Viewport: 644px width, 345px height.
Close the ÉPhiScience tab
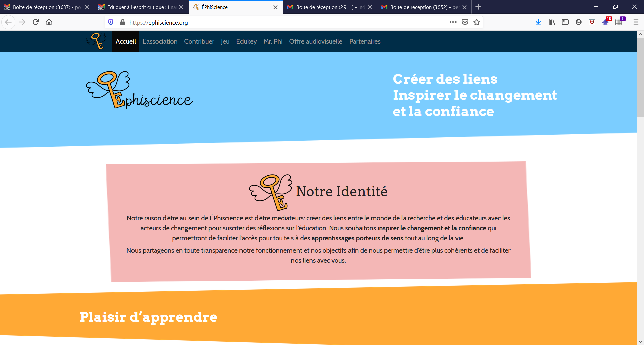click(275, 7)
